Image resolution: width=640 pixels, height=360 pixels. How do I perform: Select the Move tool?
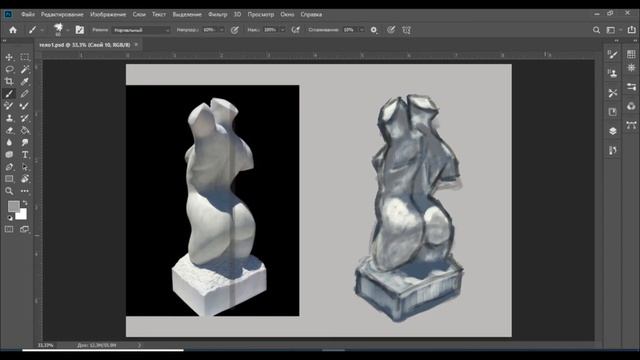(x=9, y=57)
